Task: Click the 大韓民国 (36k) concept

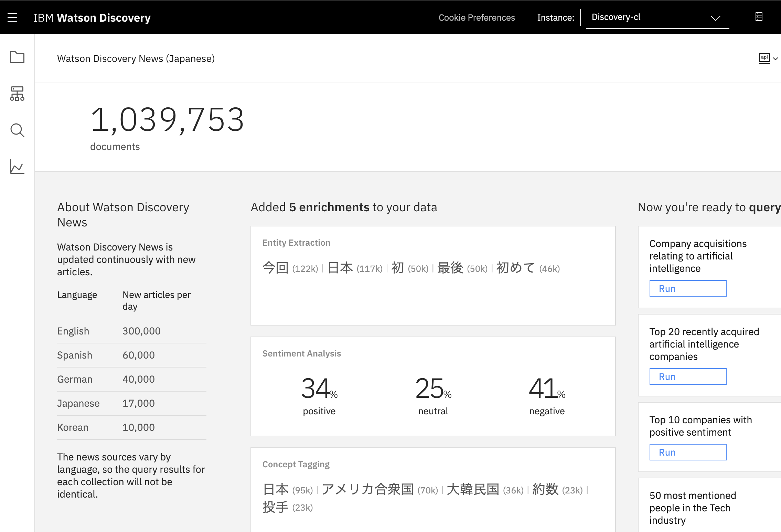Action: coord(485,489)
